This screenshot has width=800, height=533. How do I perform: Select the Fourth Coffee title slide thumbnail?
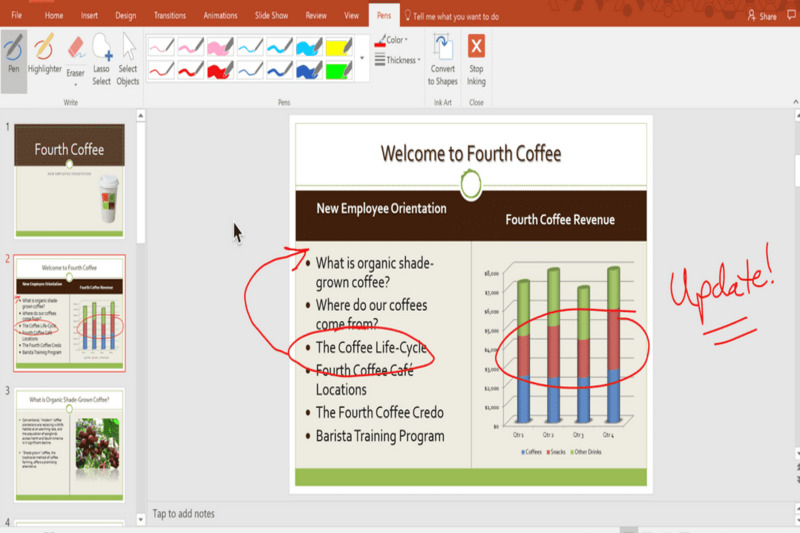[x=69, y=180]
